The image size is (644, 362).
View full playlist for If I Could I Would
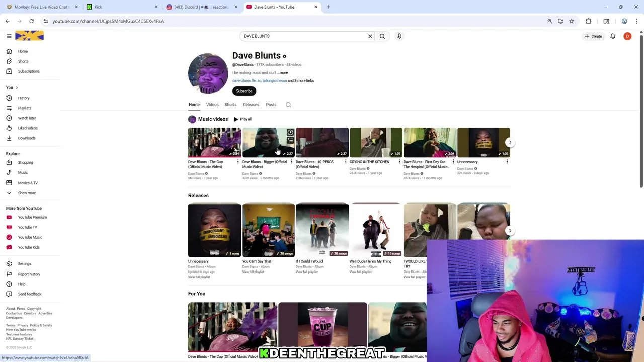click(307, 272)
